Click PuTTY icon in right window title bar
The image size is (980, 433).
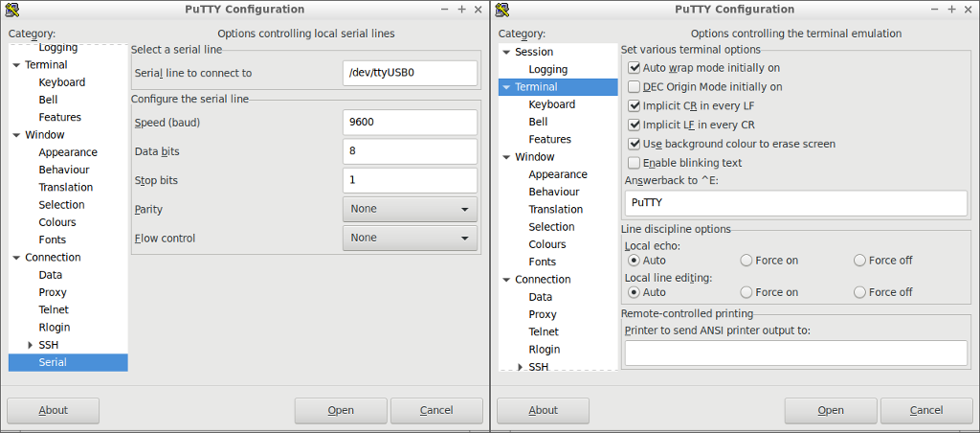pyautogui.click(x=501, y=9)
